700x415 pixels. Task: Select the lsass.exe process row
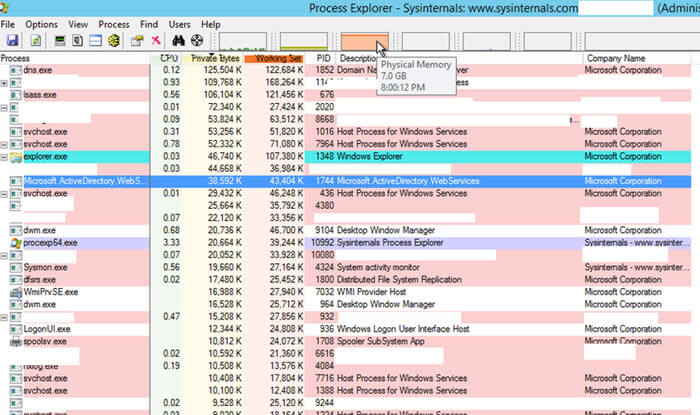tap(346, 95)
